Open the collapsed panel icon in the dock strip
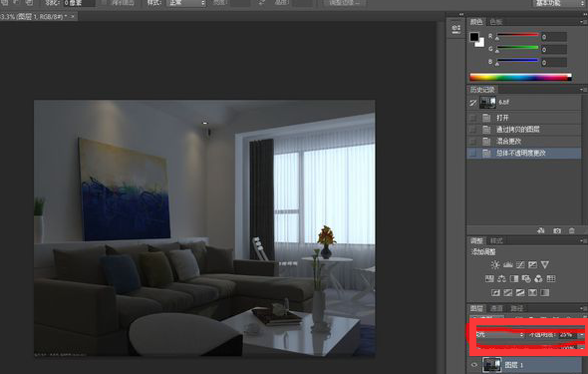The image size is (588, 374). (x=456, y=29)
